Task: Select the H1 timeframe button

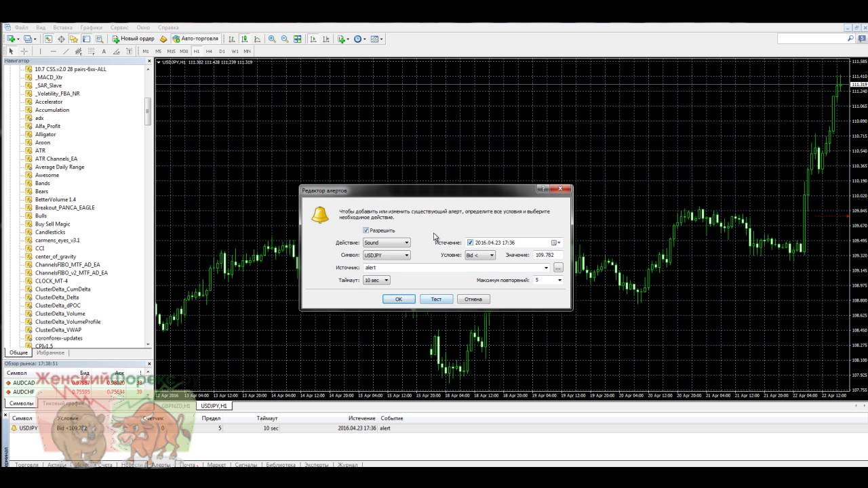Action: [197, 51]
